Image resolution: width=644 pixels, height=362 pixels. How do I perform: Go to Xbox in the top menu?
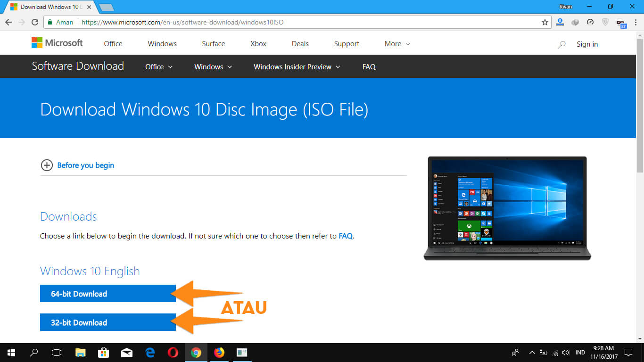[258, 44]
